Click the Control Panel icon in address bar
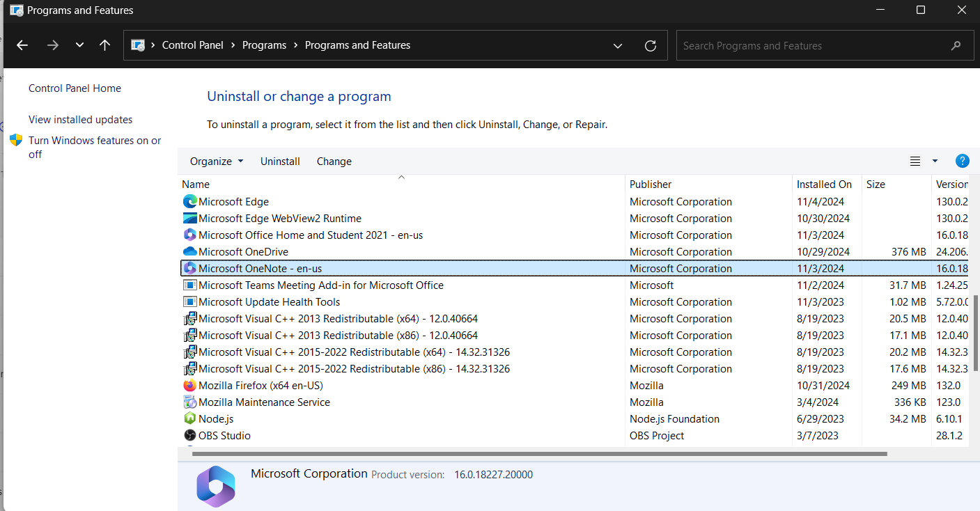This screenshot has width=980, height=511. click(x=138, y=45)
